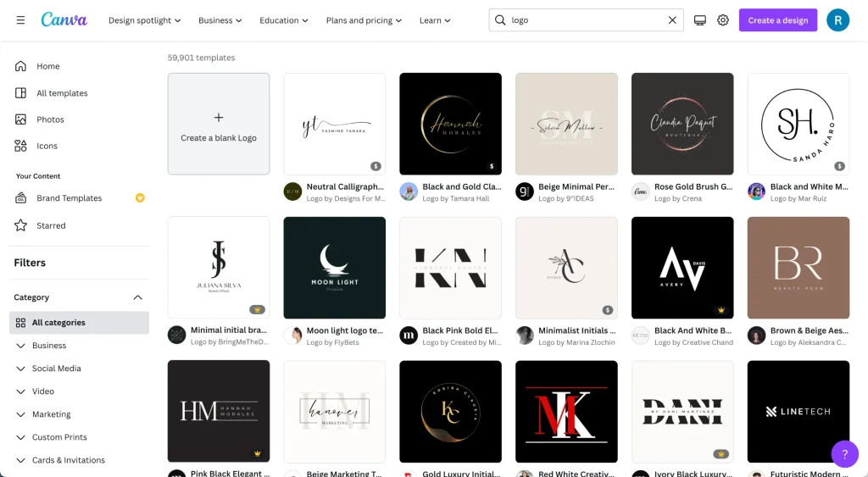Screen dimensions: 868x477
Task: Open Brand Templates in sidebar
Action: (69, 198)
